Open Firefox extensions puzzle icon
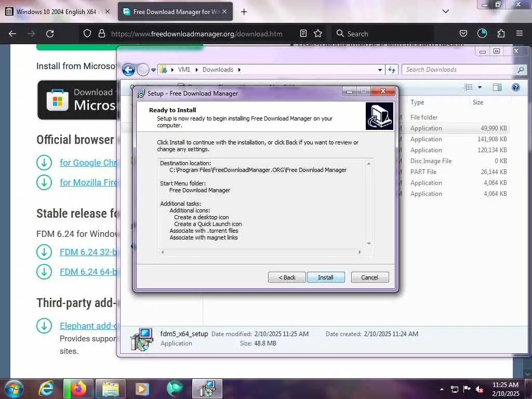532x399 pixels. (x=501, y=34)
